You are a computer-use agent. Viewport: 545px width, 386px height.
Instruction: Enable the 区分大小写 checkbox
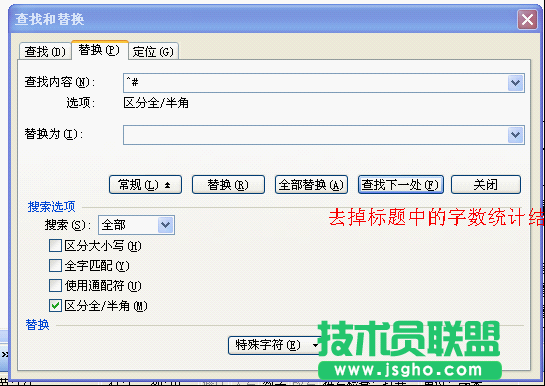[x=55, y=246]
